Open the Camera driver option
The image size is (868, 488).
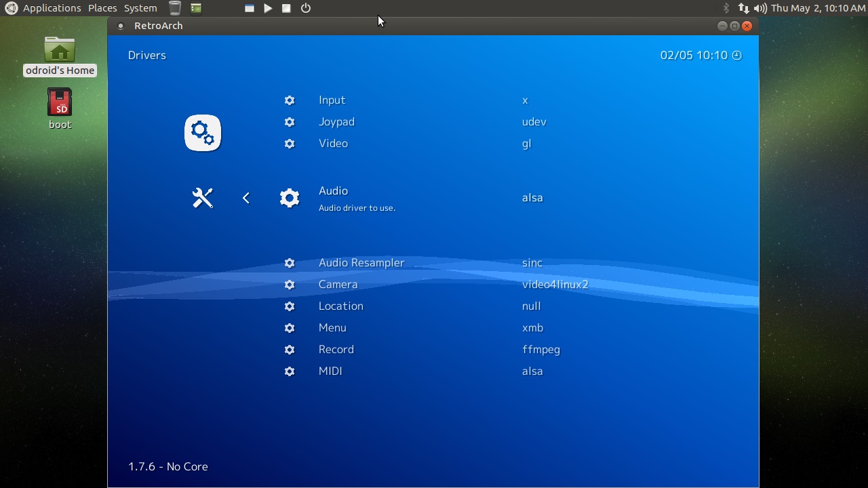point(338,285)
